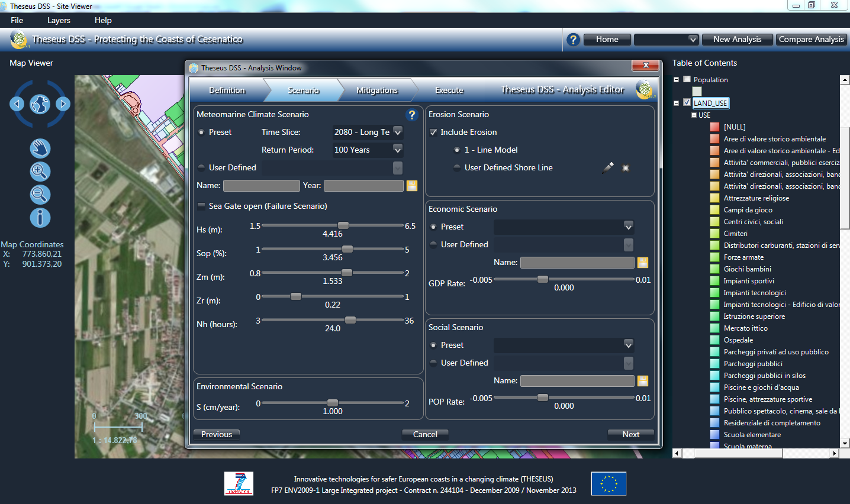Toggle Include Erosion checkbox

[x=433, y=133]
